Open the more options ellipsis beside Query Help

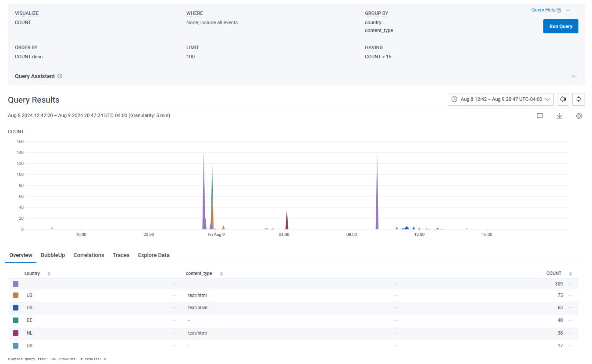[568, 10]
